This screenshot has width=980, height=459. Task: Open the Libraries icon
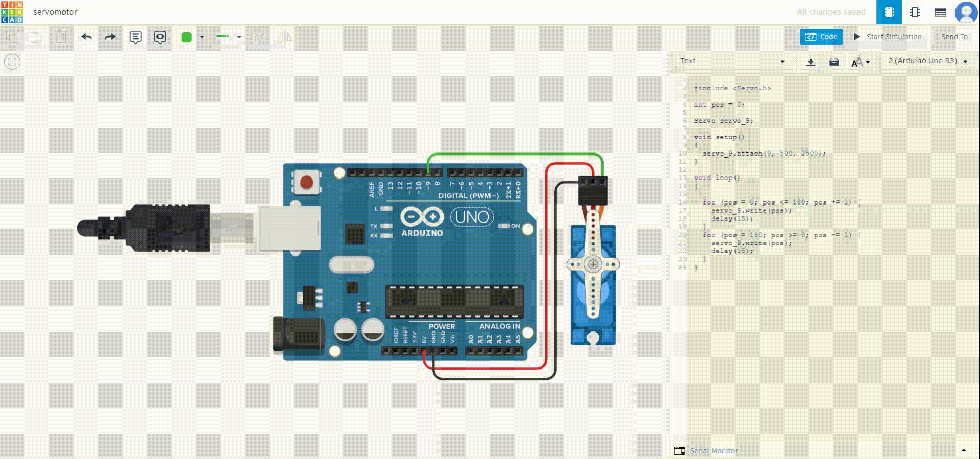pos(834,62)
